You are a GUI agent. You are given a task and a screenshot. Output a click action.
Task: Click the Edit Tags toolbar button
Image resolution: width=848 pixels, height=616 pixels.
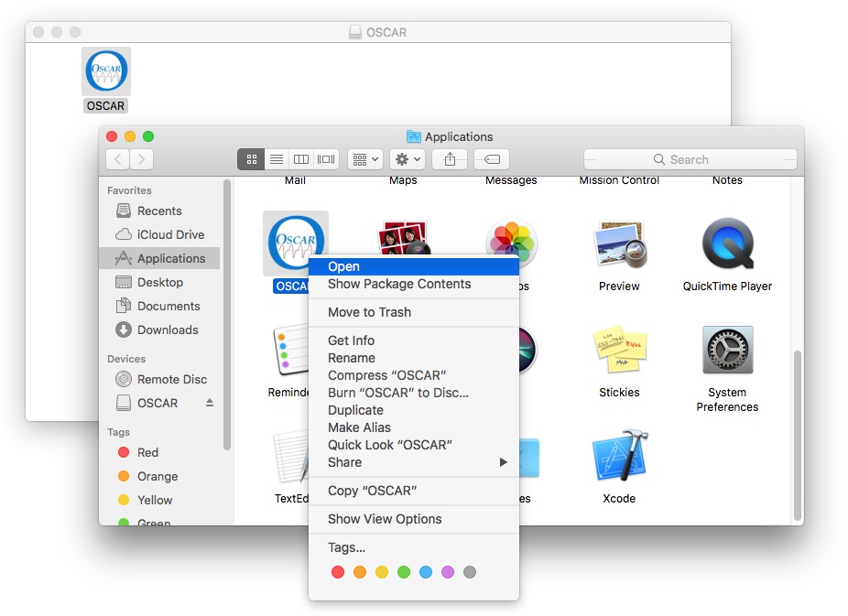click(x=492, y=159)
